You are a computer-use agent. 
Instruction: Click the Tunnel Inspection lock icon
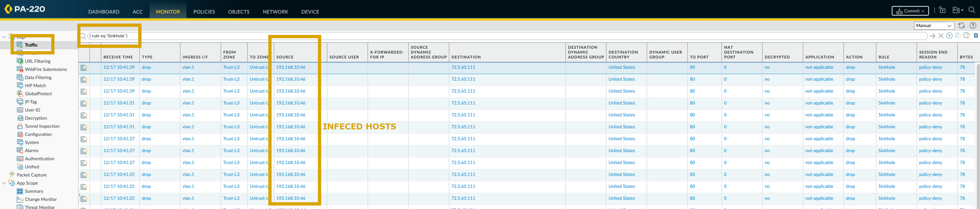point(20,126)
